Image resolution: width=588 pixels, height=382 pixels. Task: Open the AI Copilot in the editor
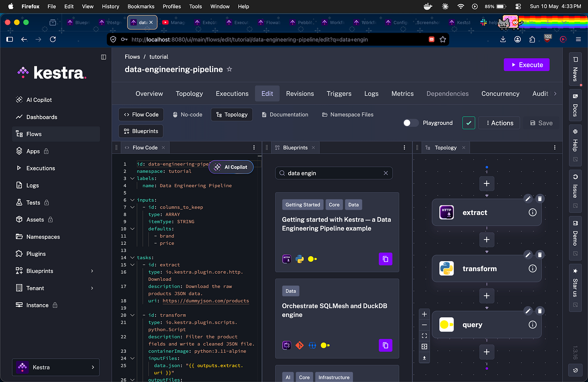click(x=231, y=167)
